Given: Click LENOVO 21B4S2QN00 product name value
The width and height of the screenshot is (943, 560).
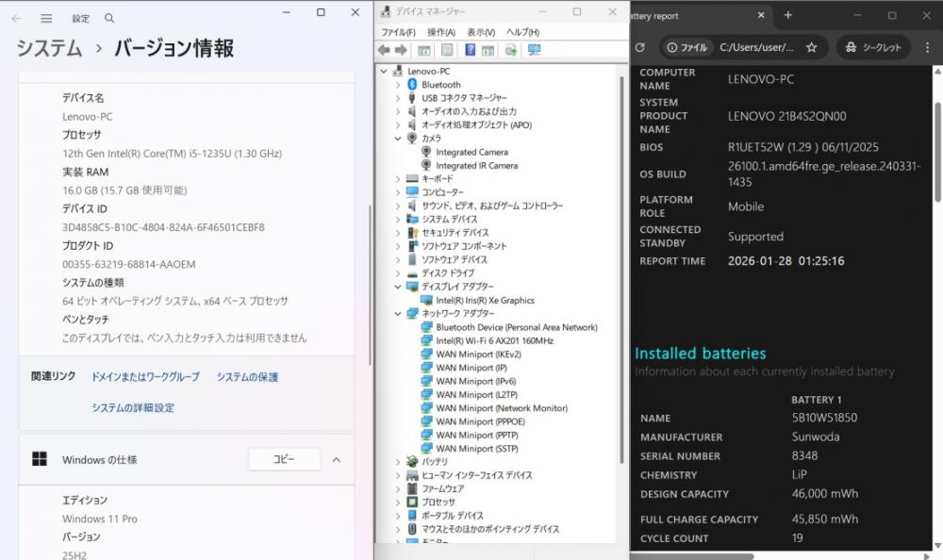Looking at the screenshot, I should pos(786,116).
